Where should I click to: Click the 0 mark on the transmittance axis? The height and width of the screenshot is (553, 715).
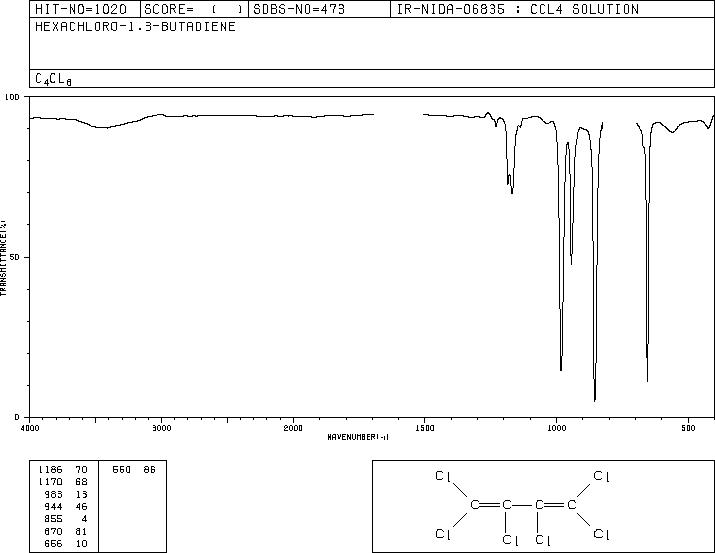[x=17, y=417]
